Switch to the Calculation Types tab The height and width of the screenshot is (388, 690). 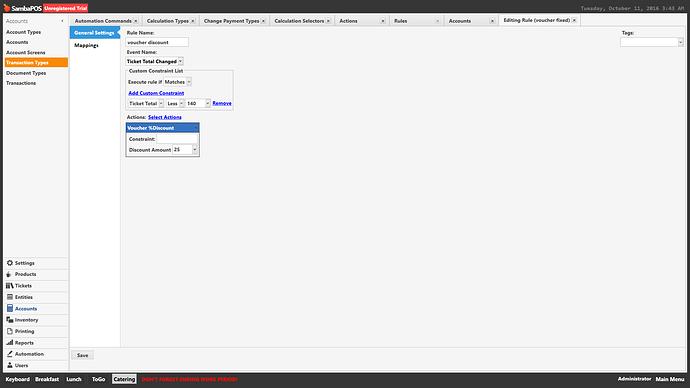click(168, 21)
